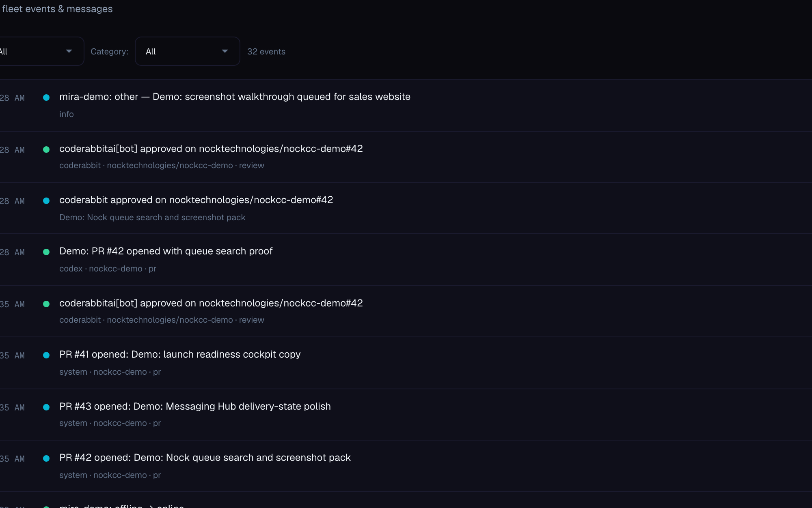Click the cyan dot beside 'coderabbit approved' event
Viewport: 812px width, 508px height.
click(x=46, y=201)
